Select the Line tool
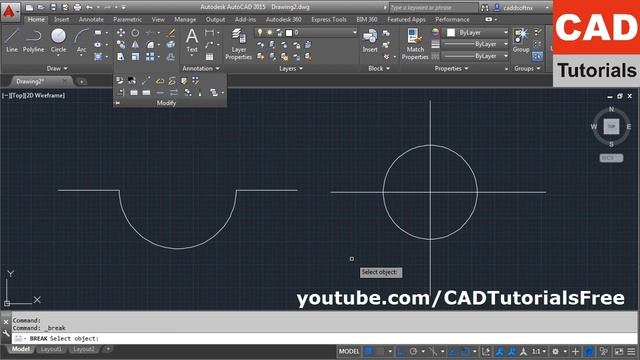The height and width of the screenshot is (360, 640). 11,40
